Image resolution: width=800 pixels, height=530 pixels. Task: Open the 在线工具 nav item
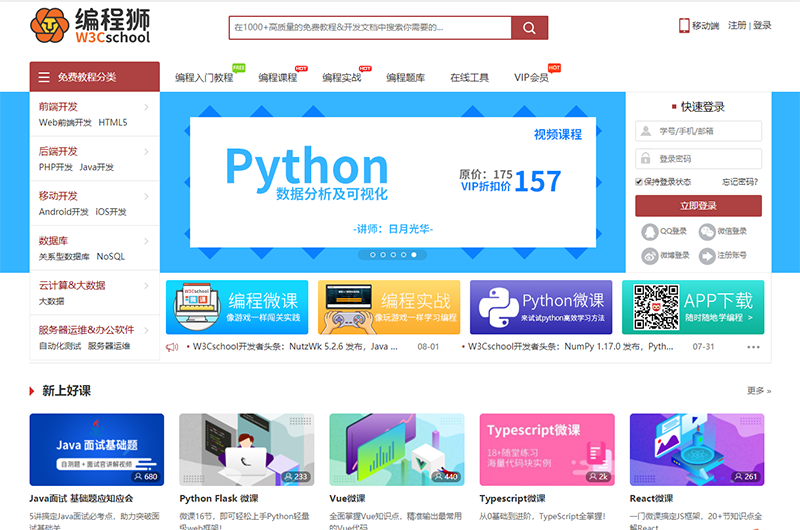click(469, 78)
